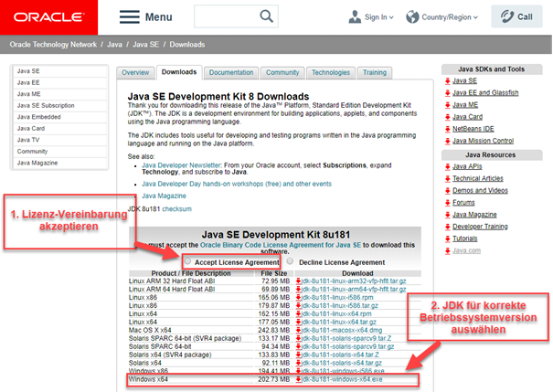Switch to the Community tab
This screenshot has height=392, width=553.
282,72
